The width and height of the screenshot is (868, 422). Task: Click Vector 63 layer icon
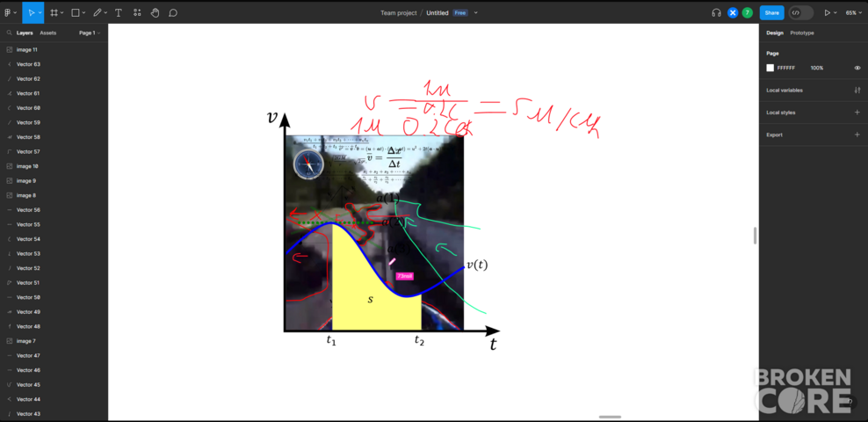point(10,64)
